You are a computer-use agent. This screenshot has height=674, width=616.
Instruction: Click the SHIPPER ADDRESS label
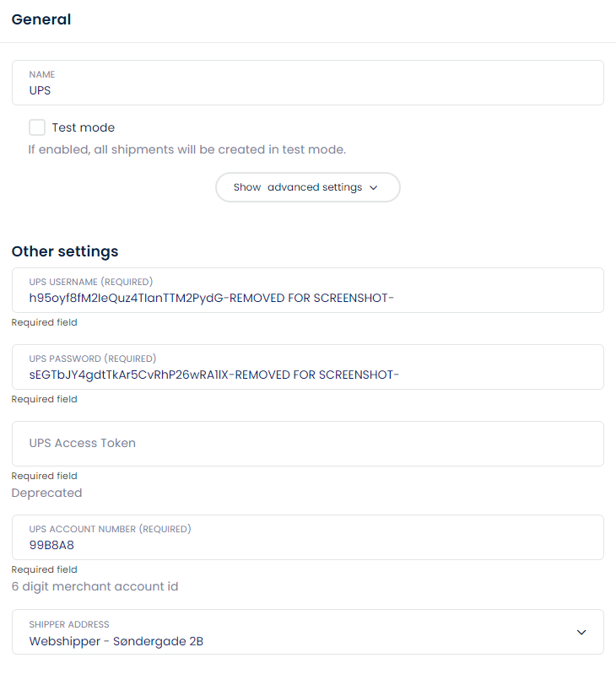69,624
